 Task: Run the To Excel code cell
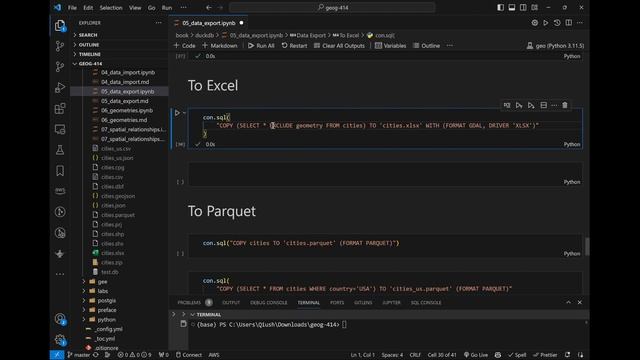[177, 113]
